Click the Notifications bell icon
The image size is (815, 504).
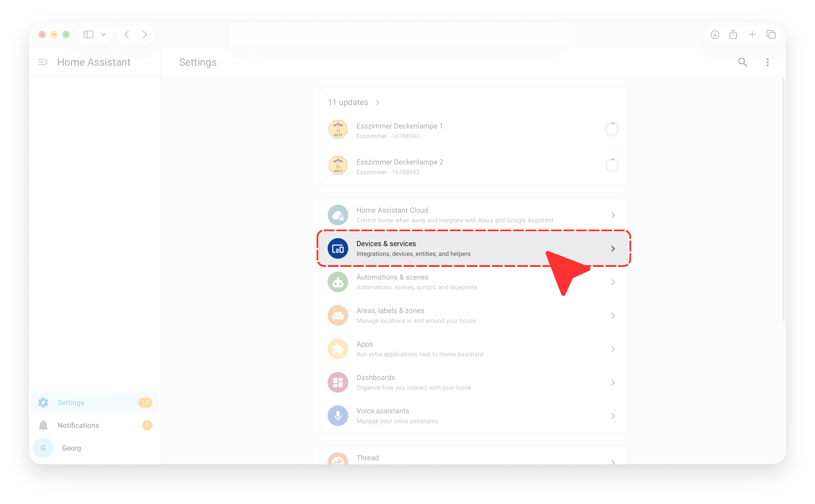coord(43,425)
